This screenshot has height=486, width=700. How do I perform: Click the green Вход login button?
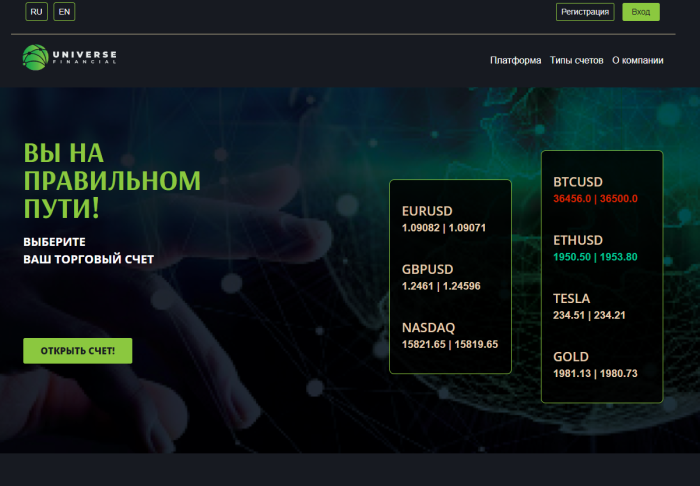click(641, 12)
